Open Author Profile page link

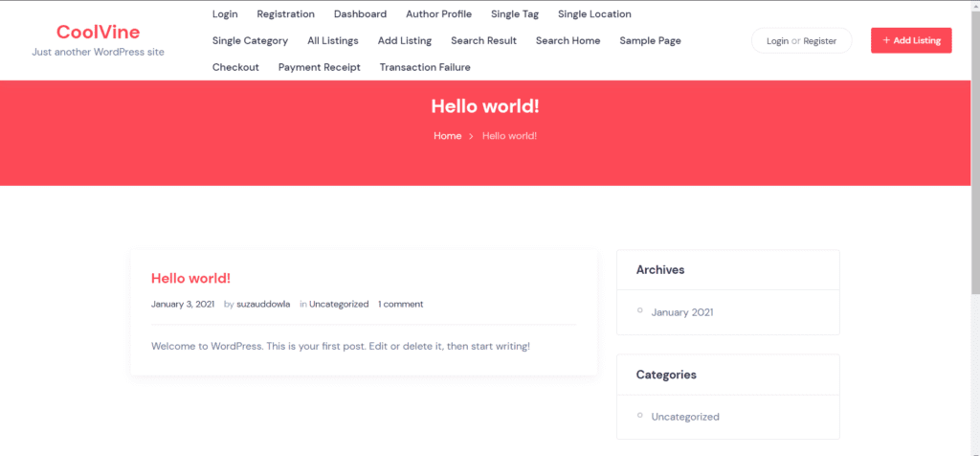coord(438,14)
